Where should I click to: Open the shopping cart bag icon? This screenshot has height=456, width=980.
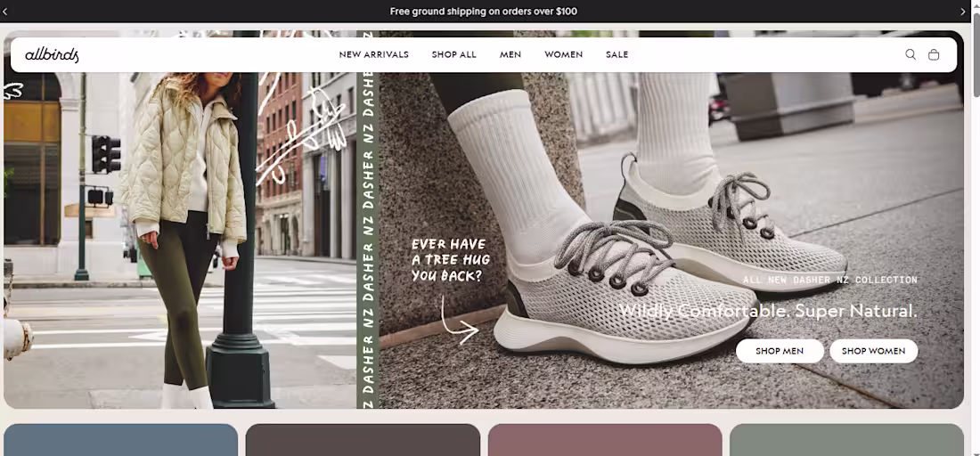[933, 54]
